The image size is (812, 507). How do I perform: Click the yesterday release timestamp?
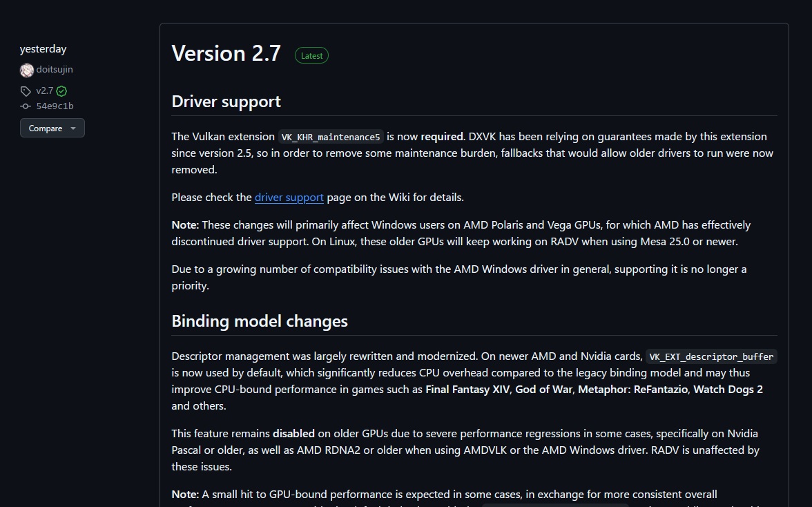[x=43, y=48]
